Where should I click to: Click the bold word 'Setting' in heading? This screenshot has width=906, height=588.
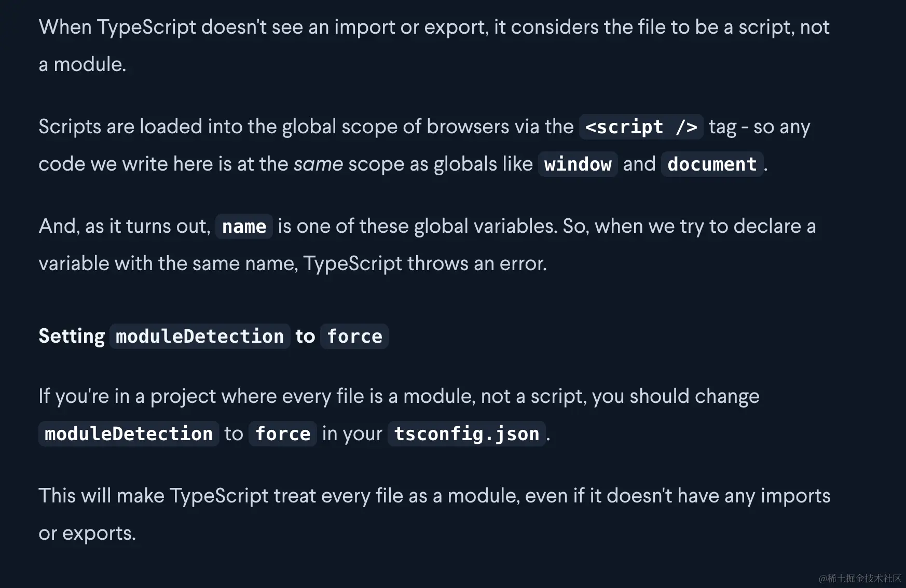(x=72, y=337)
